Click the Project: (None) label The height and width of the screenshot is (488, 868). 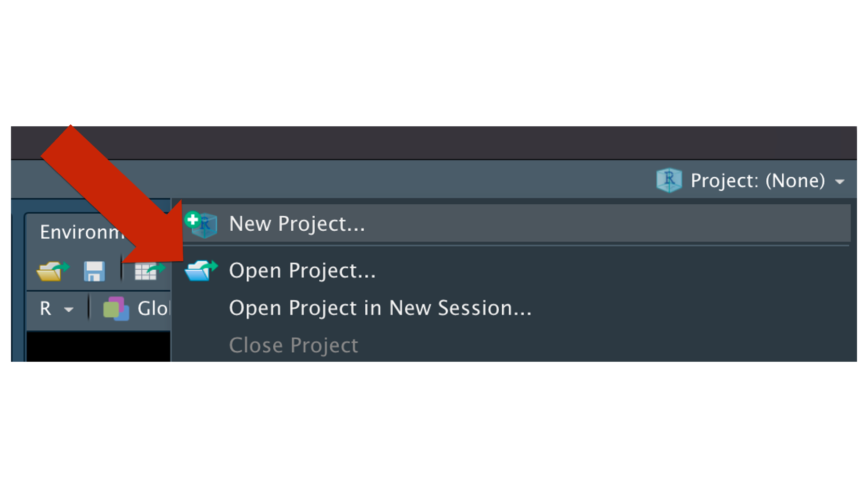point(758,181)
